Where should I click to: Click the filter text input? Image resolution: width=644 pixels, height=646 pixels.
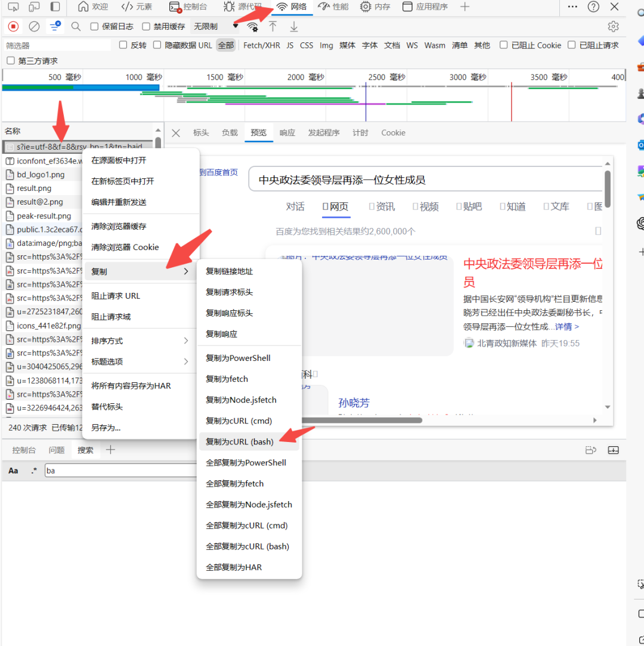pos(57,45)
